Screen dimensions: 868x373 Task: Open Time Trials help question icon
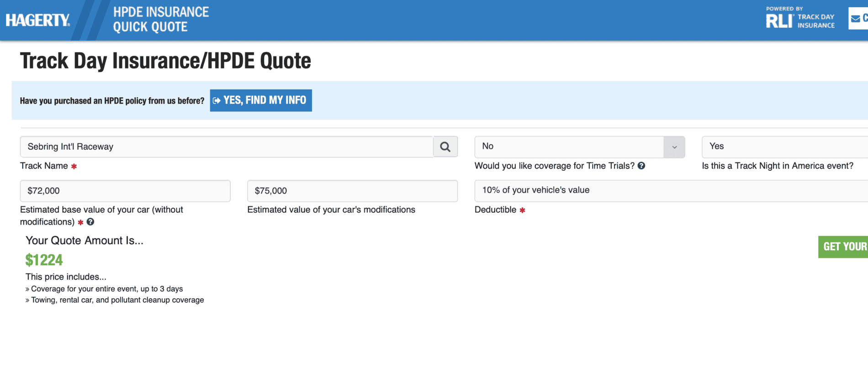click(x=641, y=166)
